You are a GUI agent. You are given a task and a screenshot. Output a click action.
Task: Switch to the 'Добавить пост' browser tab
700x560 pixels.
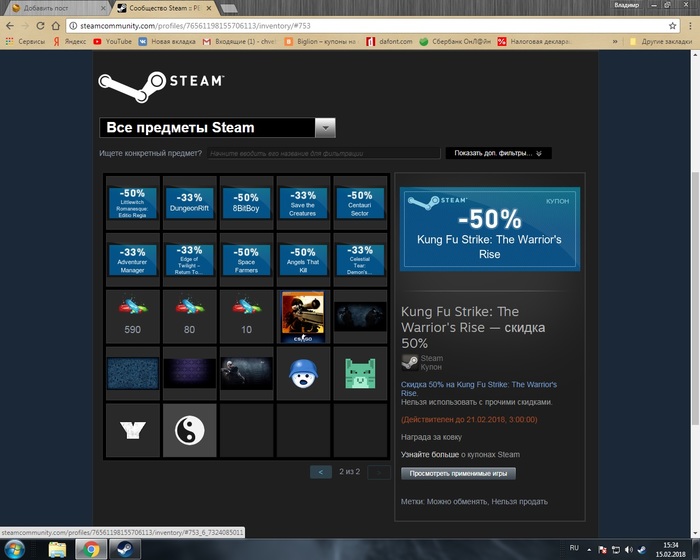(x=57, y=8)
